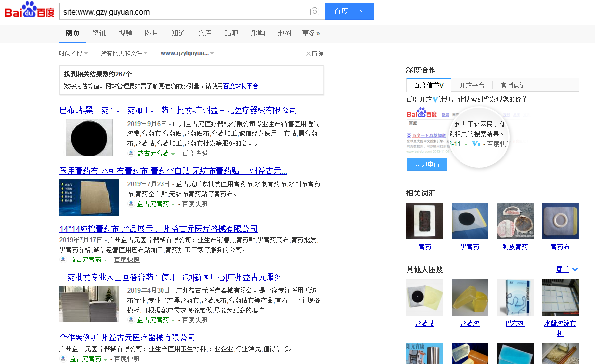Click 膏药 related image

tap(425, 221)
